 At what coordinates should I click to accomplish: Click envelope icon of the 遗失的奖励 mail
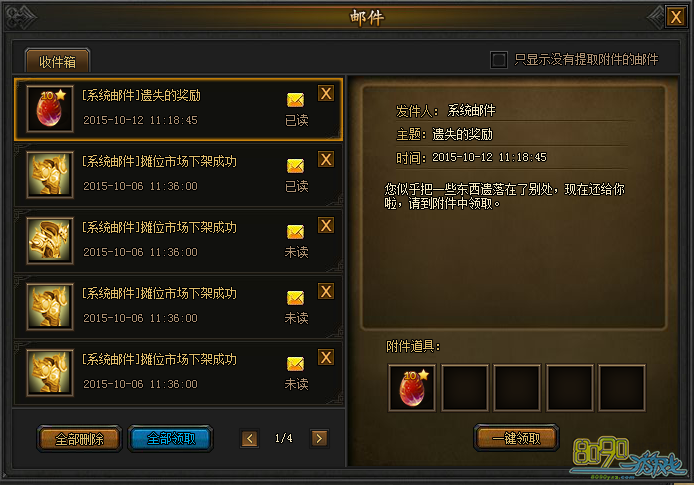pyautogui.click(x=295, y=100)
